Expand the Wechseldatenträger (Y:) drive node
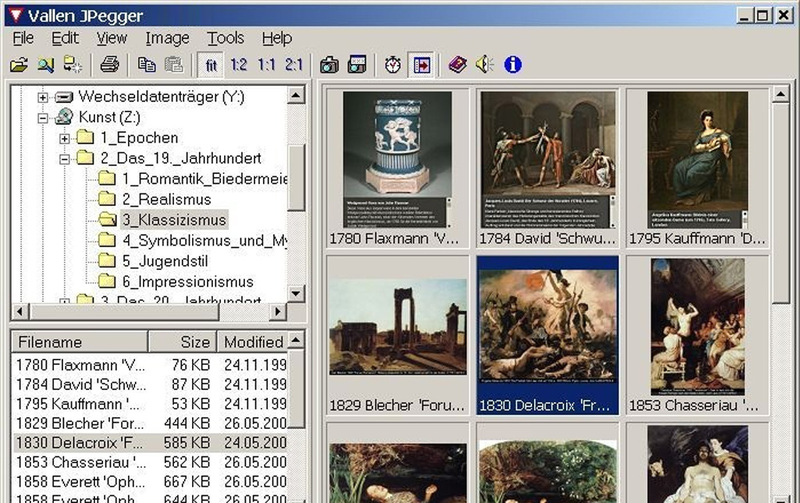 (x=43, y=97)
